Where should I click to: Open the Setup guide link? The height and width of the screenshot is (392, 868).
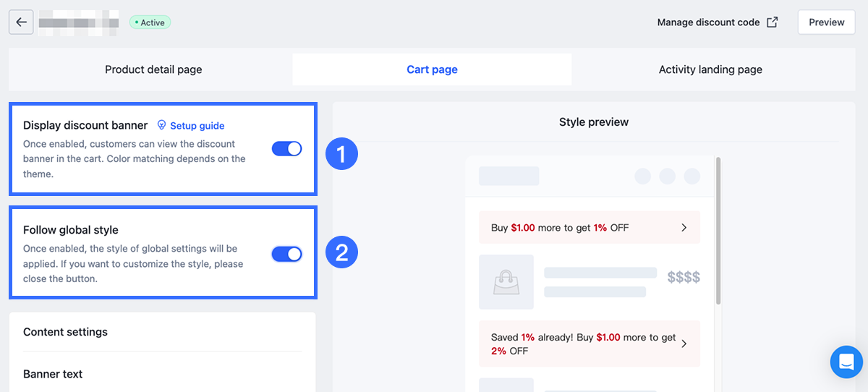click(197, 126)
